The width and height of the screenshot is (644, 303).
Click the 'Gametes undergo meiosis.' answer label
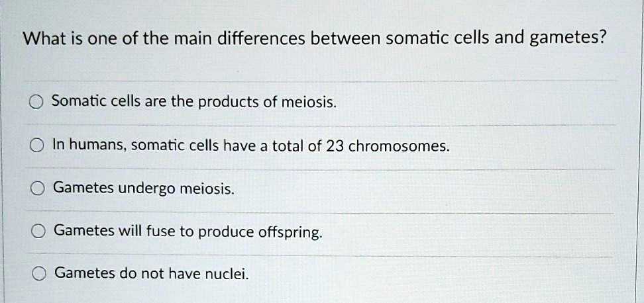(x=144, y=189)
